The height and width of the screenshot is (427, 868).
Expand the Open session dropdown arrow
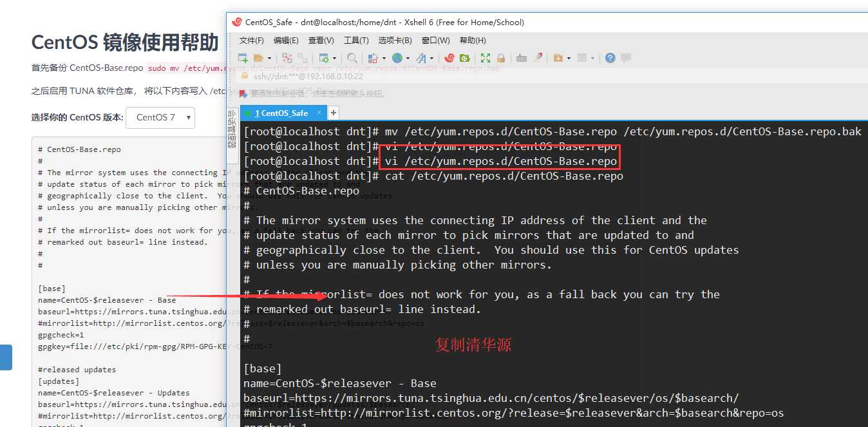(x=269, y=58)
